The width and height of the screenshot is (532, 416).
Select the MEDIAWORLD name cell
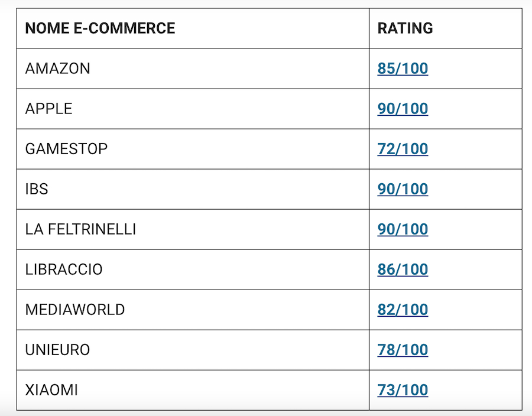[75, 310]
